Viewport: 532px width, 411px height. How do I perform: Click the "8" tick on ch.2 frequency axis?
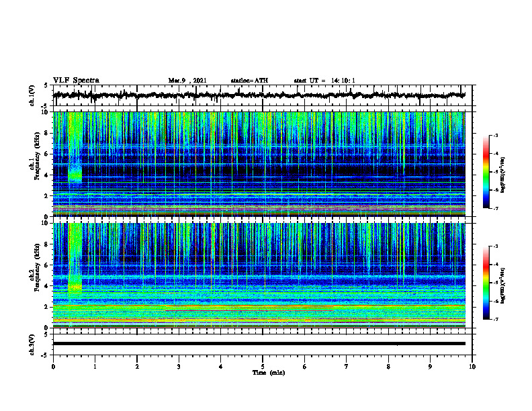tap(47, 244)
